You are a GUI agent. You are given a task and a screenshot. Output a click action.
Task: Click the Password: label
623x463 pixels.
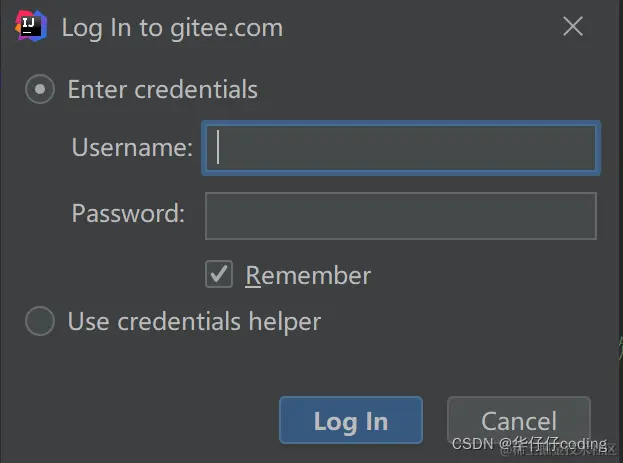(128, 213)
